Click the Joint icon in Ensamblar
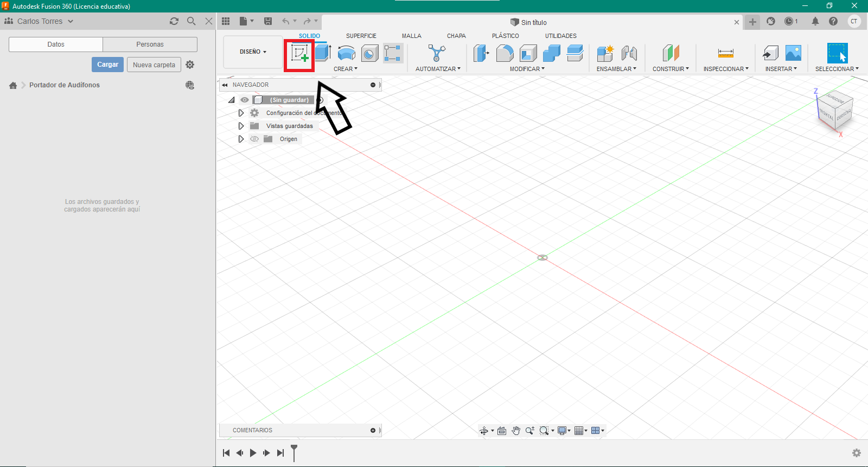 pos(629,53)
